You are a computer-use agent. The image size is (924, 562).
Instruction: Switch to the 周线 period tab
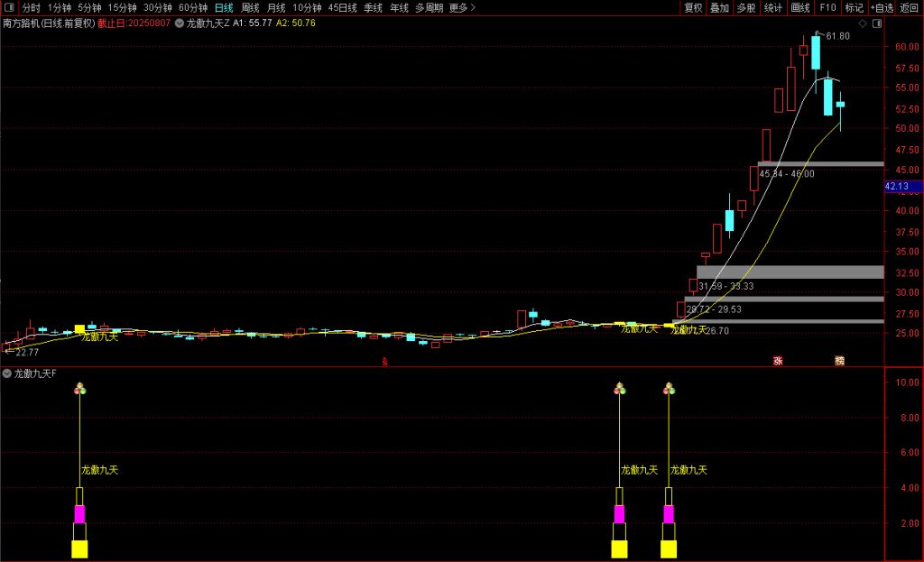click(250, 8)
